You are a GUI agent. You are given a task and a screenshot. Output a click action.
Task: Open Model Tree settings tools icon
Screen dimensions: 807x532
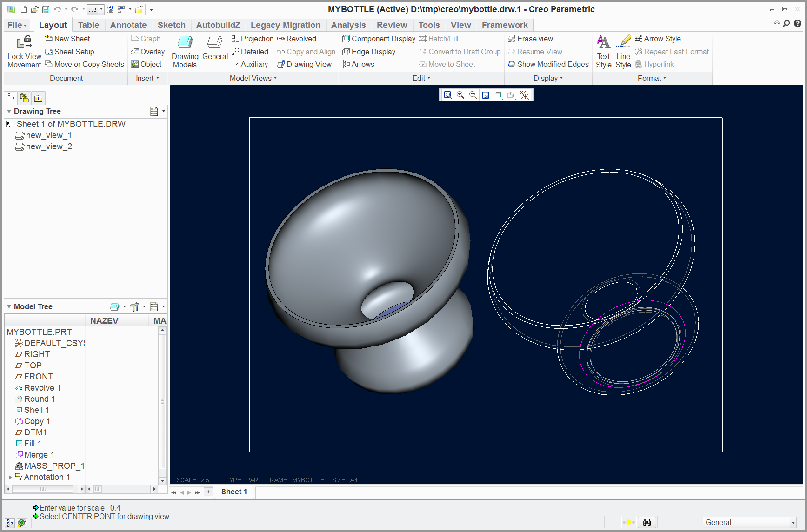[135, 306]
